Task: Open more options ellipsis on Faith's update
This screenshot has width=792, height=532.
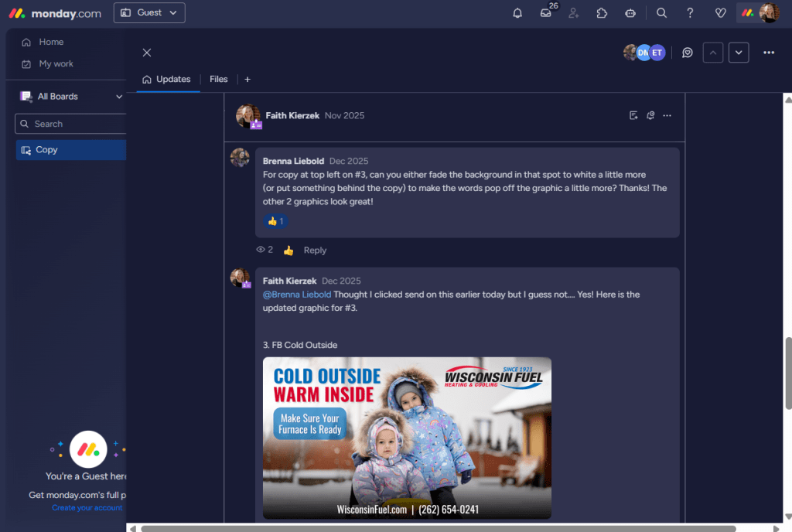Action: point(667,116)
